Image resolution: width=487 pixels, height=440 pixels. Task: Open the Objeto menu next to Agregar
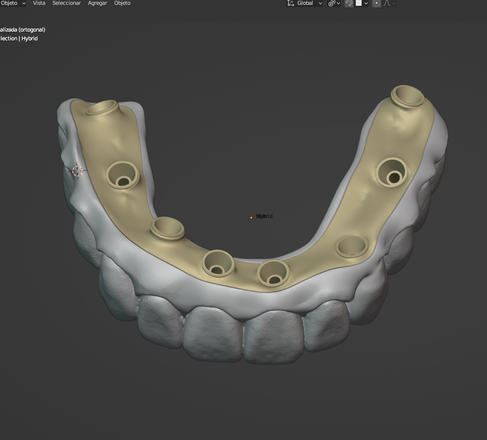tap(122, 3)
